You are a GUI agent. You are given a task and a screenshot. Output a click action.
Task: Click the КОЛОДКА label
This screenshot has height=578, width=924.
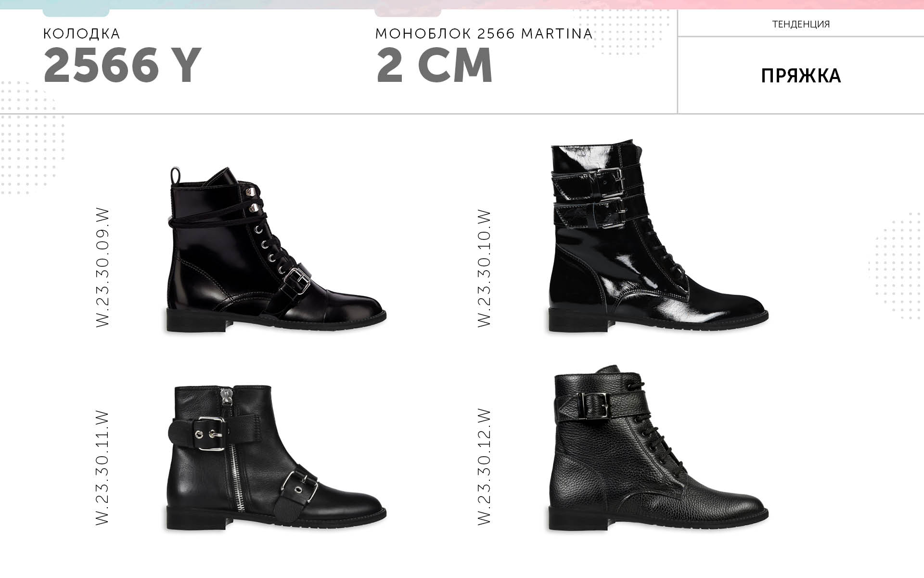coord(82,34)
